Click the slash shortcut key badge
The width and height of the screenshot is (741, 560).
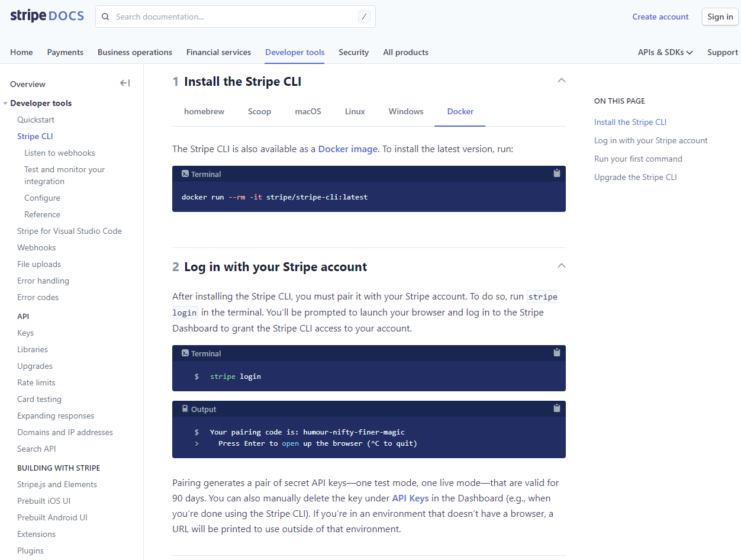[364, 17]
